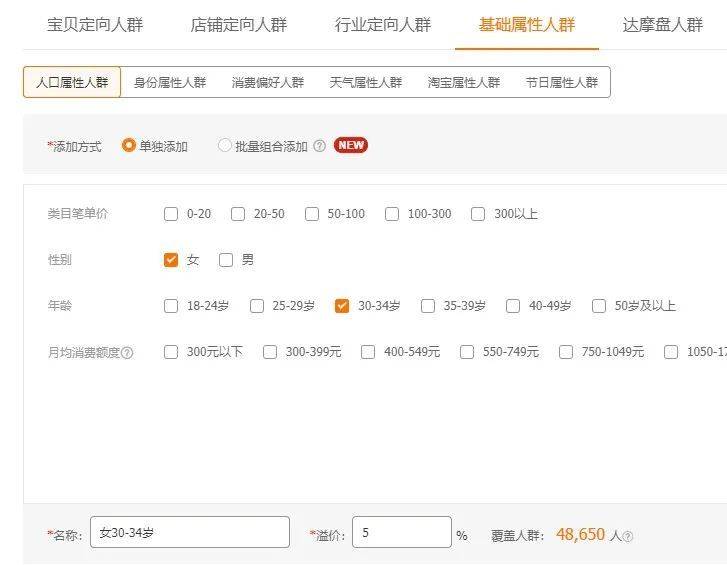
Task: Enable the 18-24岁 age checkbox
Action: coord(171,306)
